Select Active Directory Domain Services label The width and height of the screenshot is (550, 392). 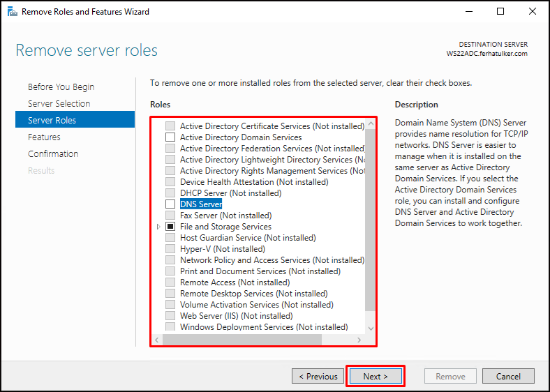click(241, 137)
